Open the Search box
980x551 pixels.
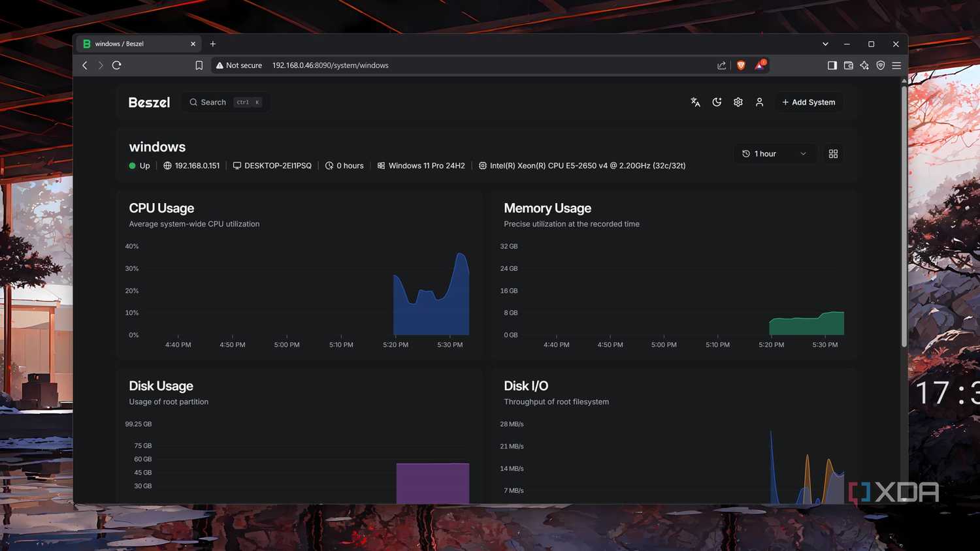[225, 102]
